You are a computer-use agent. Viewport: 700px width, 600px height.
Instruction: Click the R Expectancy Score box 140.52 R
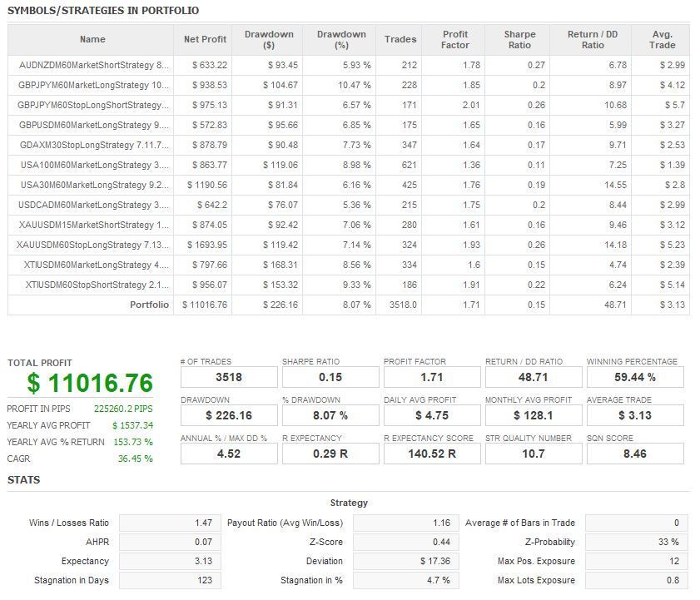point(432,454)
